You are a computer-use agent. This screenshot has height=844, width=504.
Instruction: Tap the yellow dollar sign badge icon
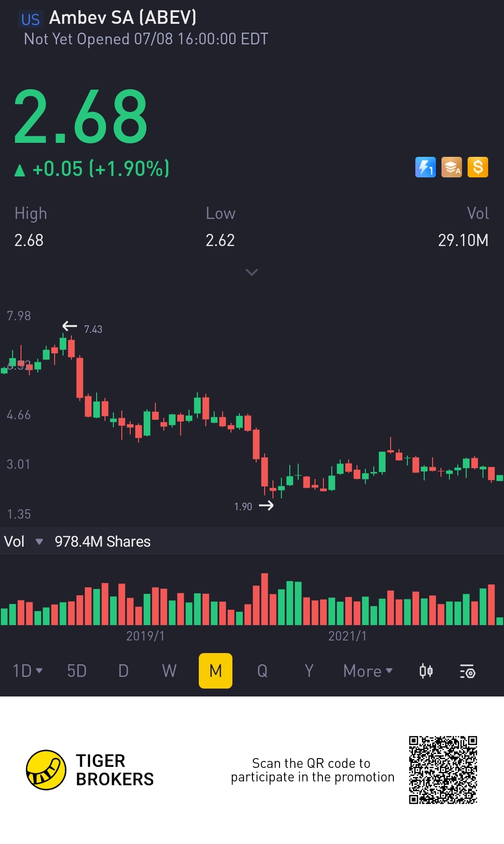(x=478, y=167)
